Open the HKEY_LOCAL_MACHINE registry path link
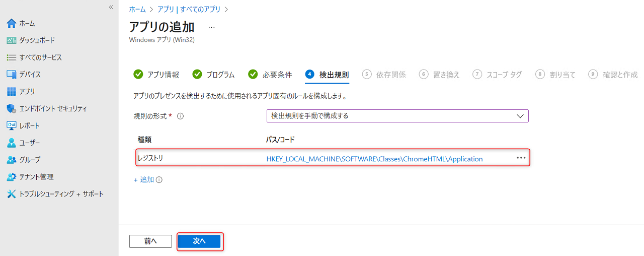Image resolution: width=644 pixels, height=256 pixels. pos(374,159)
